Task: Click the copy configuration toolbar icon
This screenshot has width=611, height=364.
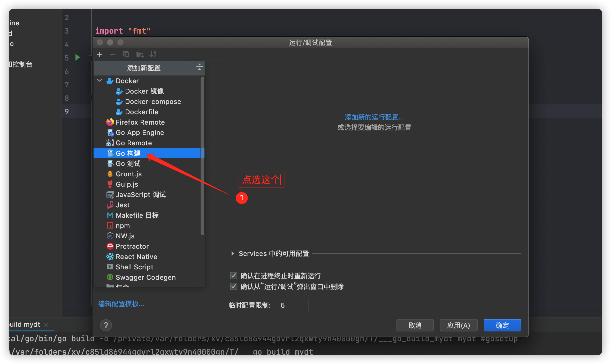Action: point(126,54)
